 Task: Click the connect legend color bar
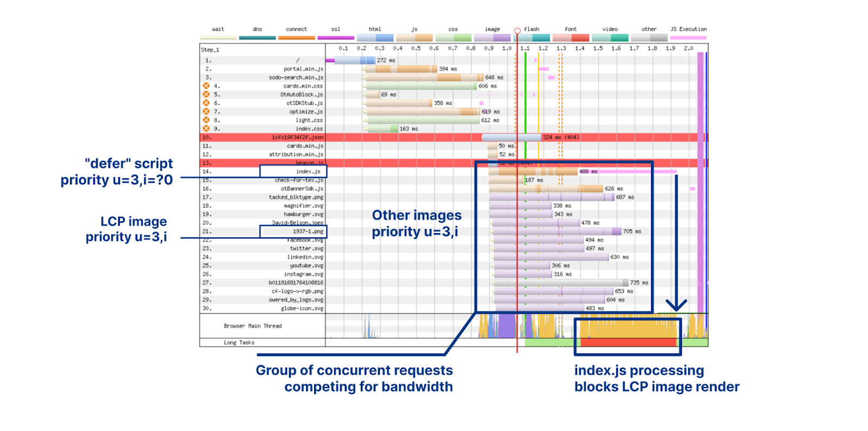296,38
